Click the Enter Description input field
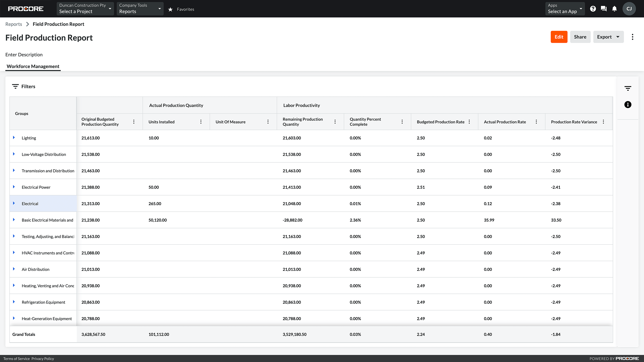The height and width of the screenshot is (362, 644). pos(23,54)
